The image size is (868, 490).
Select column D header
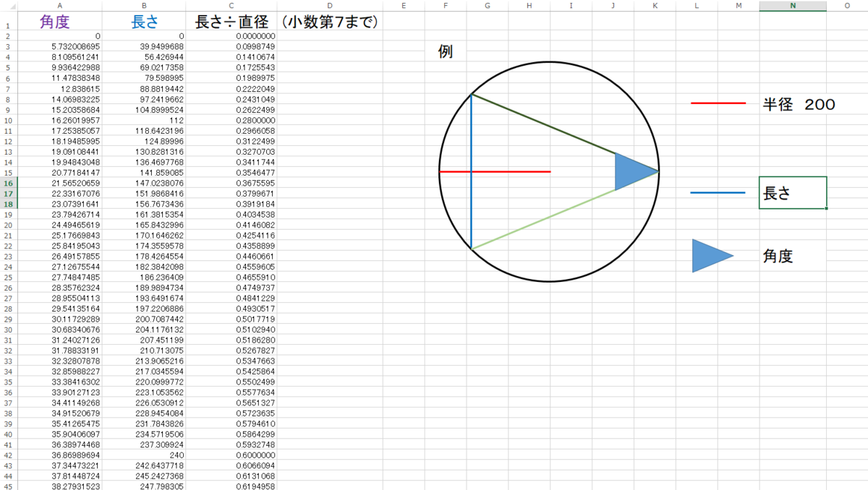330,6
